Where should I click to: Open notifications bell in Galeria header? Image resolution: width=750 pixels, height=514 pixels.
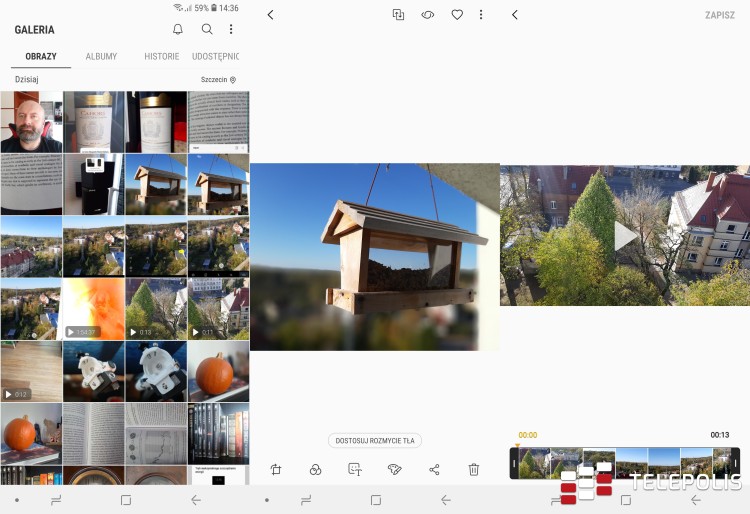point(178,30)
